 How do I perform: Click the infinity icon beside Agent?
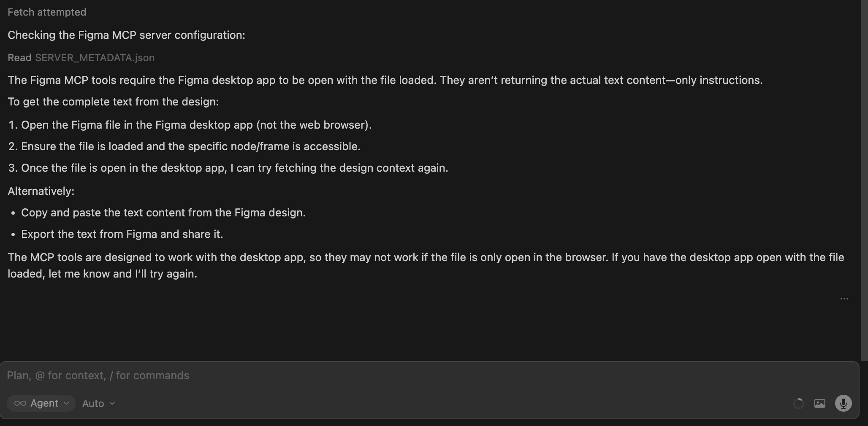20,403
